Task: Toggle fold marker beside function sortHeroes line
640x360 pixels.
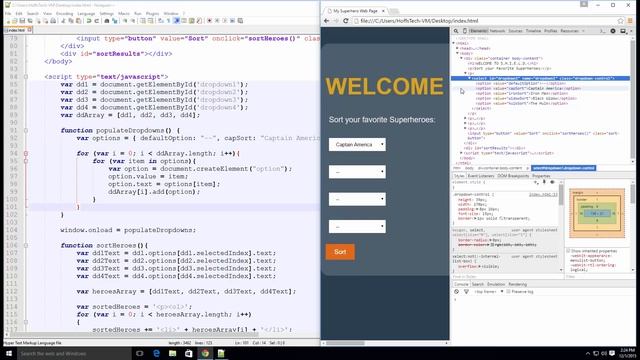Action: pos(26,246)
